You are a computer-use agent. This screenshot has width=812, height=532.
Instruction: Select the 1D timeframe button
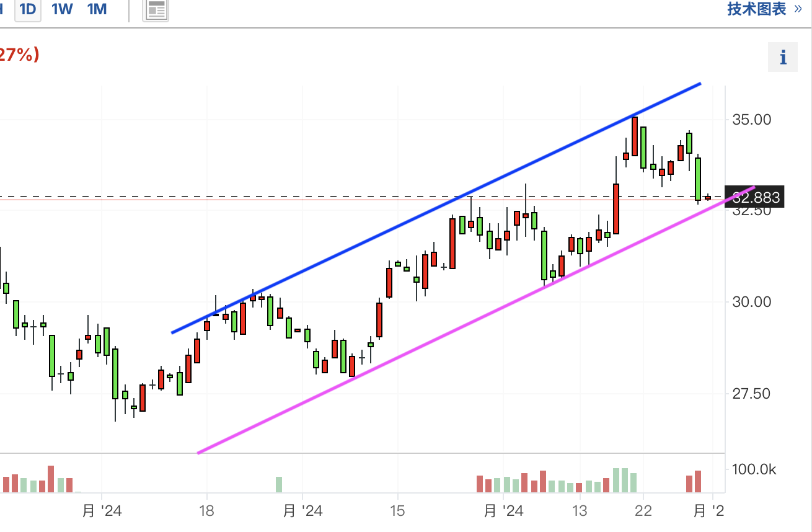[28, 9]
